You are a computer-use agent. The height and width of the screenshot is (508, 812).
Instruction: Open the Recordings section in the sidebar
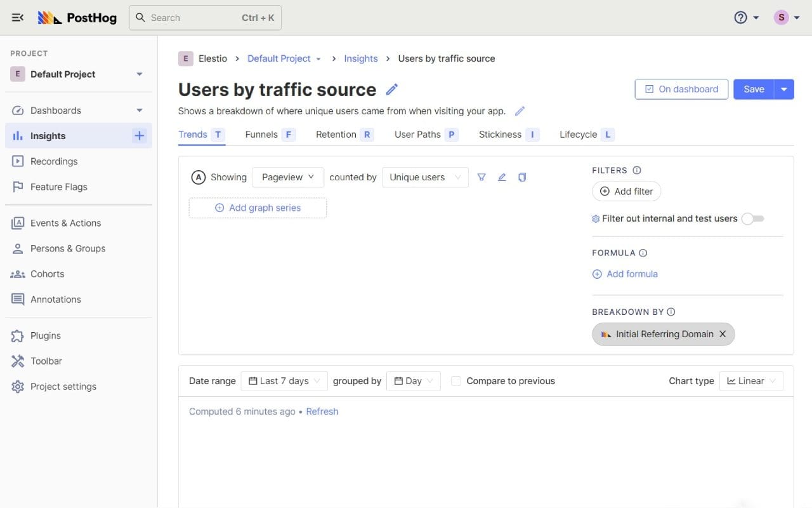click(53, 161)
